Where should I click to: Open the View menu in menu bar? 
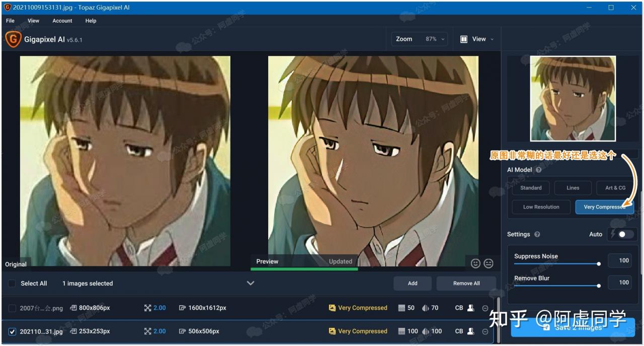coord(33,21)
